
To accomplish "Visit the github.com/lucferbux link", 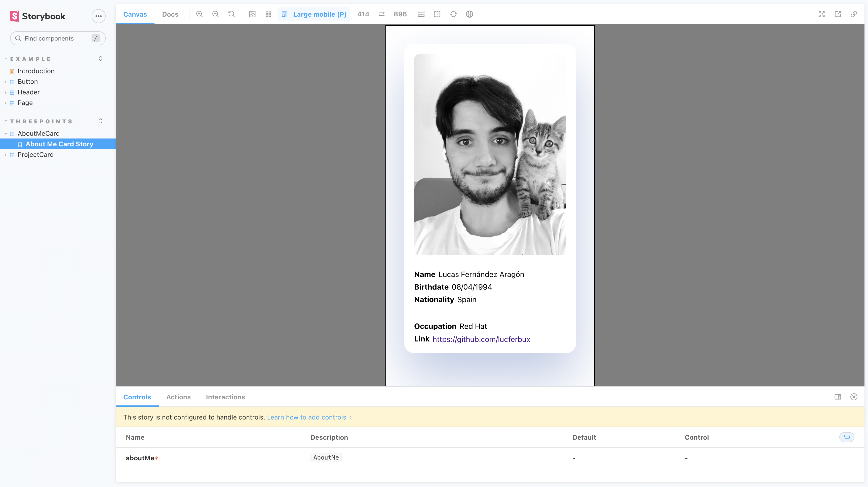I will coord(481,339).
